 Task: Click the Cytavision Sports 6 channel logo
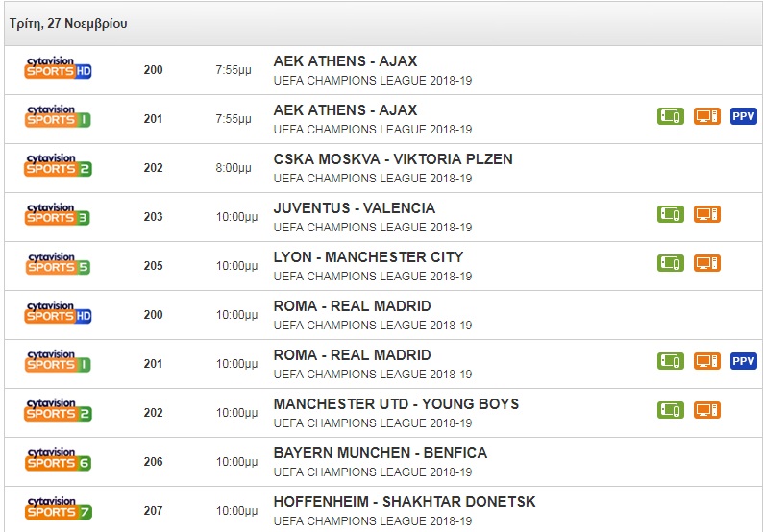[58, 460]
